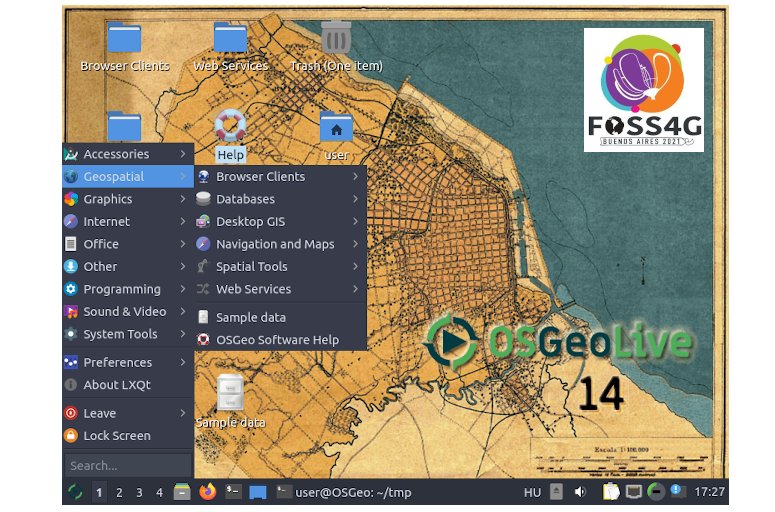
Task: Open the network monitor tray icon
Action: (x=634, y=492)
